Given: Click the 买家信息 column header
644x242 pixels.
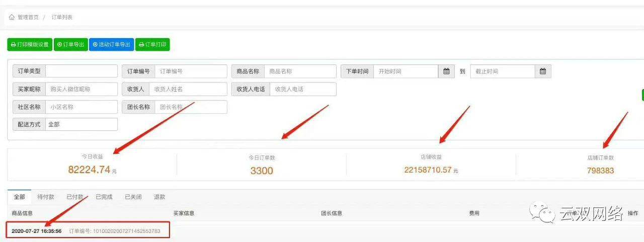Looking at the screenshot, I should [x=184, y=213].
